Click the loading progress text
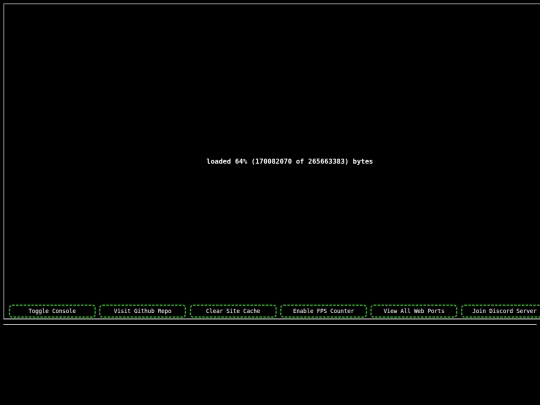 [290, 162]
